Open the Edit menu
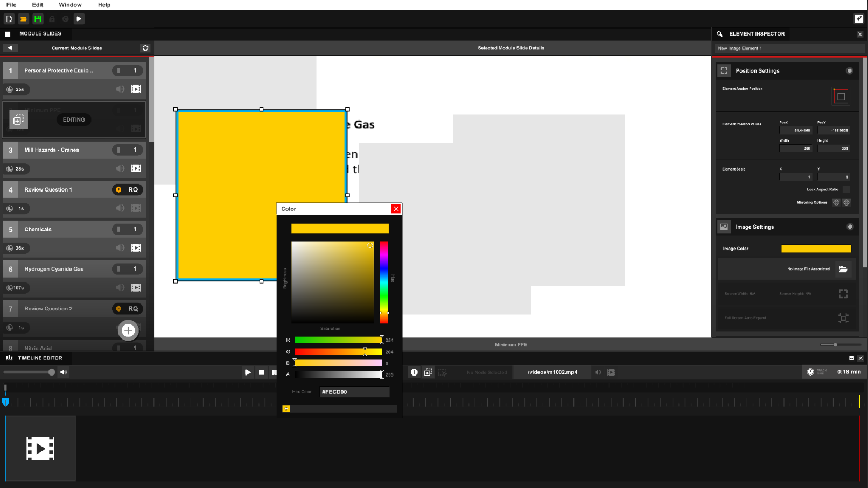The height and width of the screenshot is (488, 868). click(x=37, y=5)
